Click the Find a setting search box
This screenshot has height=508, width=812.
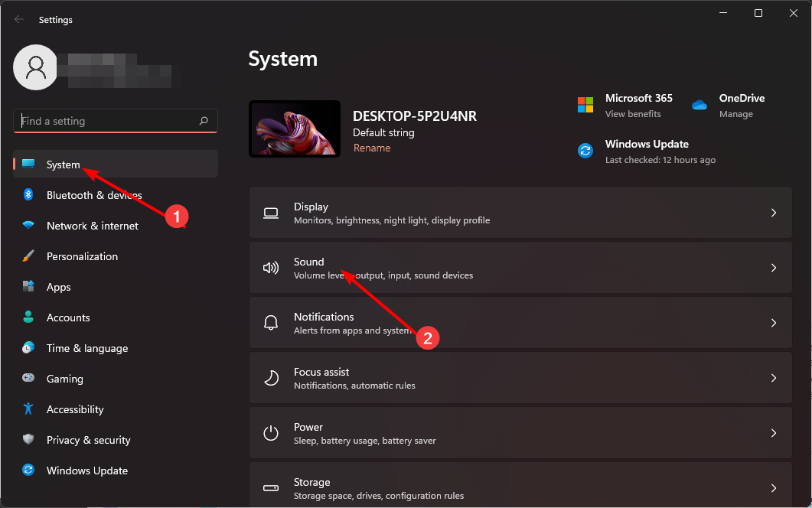pos(115,121)
